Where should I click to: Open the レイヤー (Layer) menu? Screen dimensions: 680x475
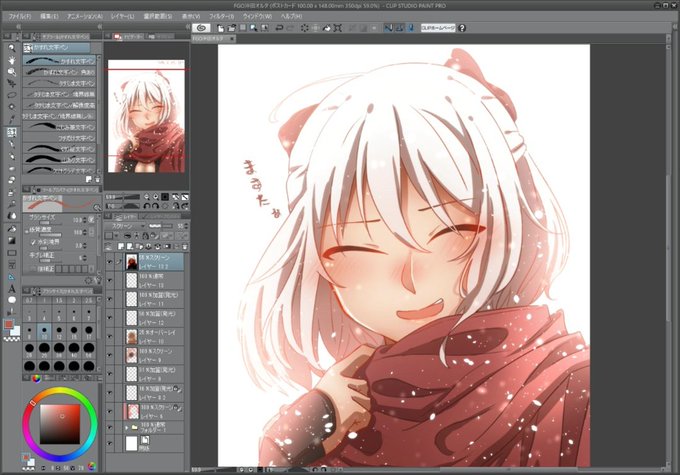coord(122,16)
